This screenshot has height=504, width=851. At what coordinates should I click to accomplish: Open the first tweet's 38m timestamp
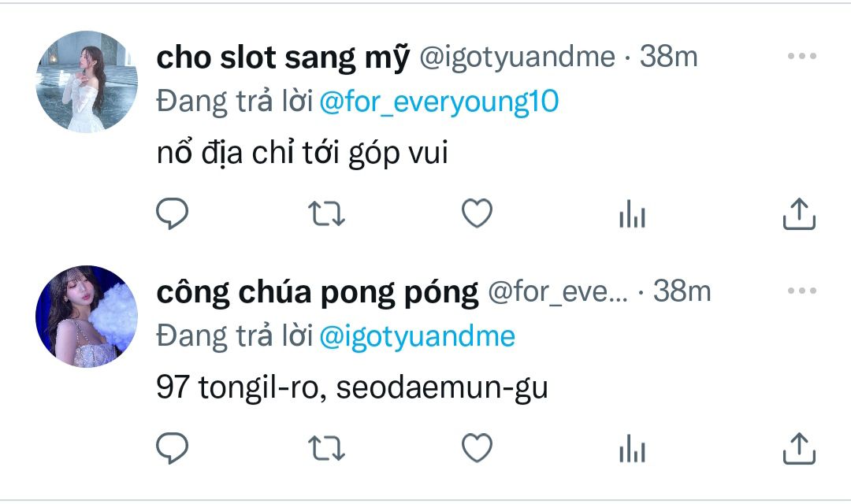tap(669, 57)
